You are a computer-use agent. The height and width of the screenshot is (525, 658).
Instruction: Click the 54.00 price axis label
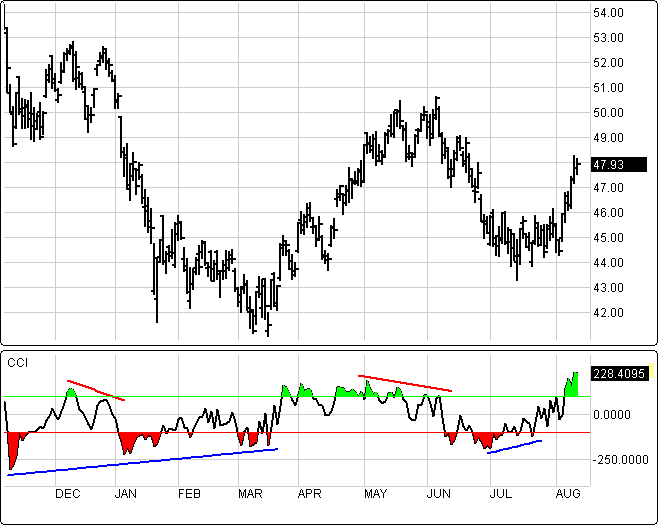[608, 13]
